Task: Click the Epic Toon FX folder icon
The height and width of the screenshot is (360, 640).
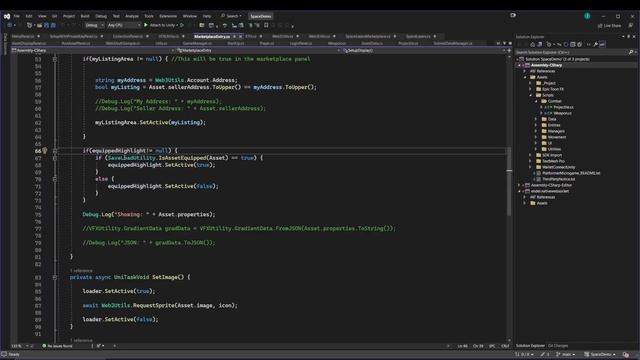Action: point(538,89)
